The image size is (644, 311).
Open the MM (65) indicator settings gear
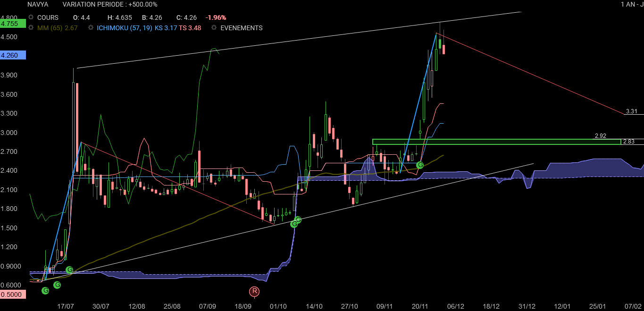pyautogui.click(x=31, y=28)
